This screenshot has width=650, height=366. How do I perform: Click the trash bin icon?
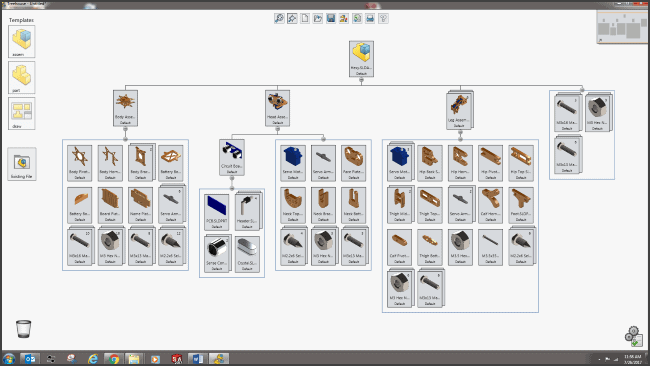point(23,329)
